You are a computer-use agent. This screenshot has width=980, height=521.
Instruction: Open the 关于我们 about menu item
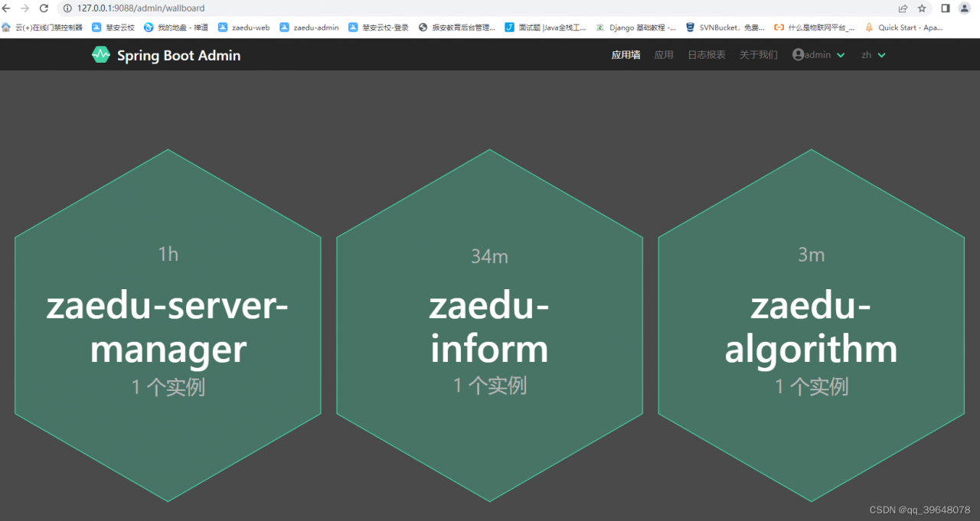pyautogui.click(x=758, y=55)
